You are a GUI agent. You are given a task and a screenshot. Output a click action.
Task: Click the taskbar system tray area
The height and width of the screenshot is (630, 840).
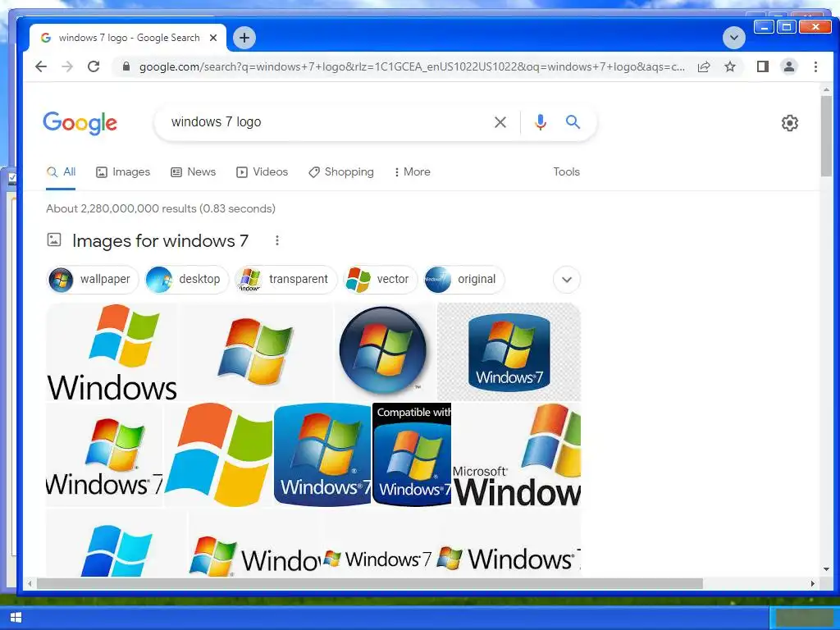805,618
